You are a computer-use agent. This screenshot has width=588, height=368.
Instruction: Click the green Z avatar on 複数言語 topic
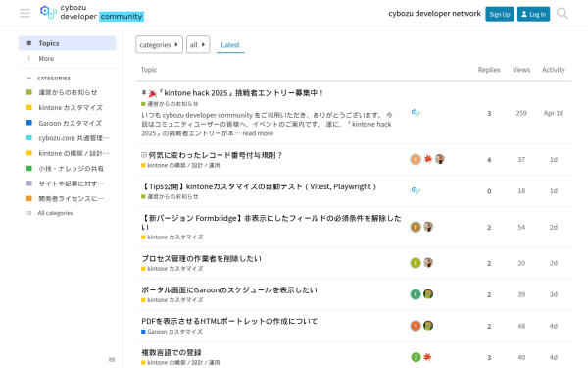pyautogui.click(x=416, y=357)
